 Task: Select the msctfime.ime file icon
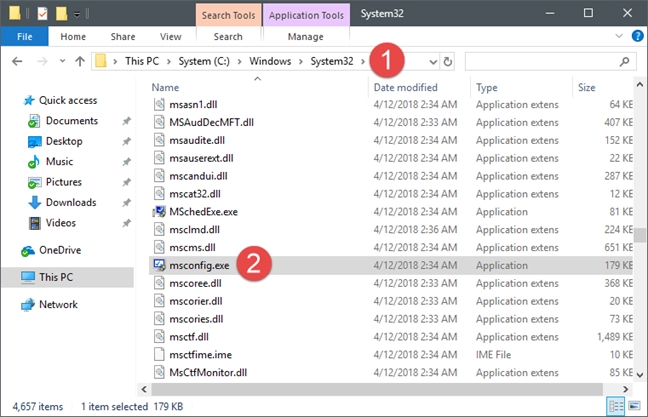159,355
